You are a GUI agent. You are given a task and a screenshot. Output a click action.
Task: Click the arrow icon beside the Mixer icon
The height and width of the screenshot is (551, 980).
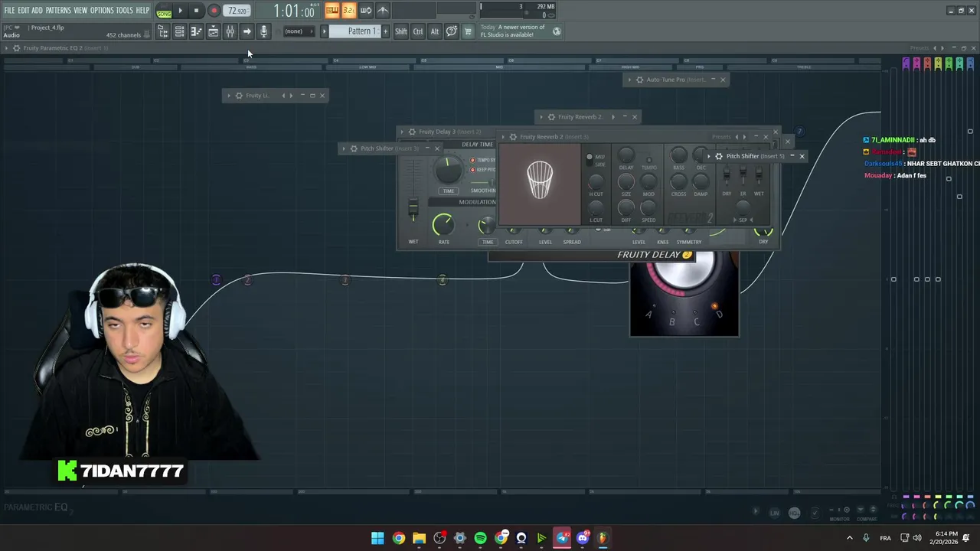247,31
